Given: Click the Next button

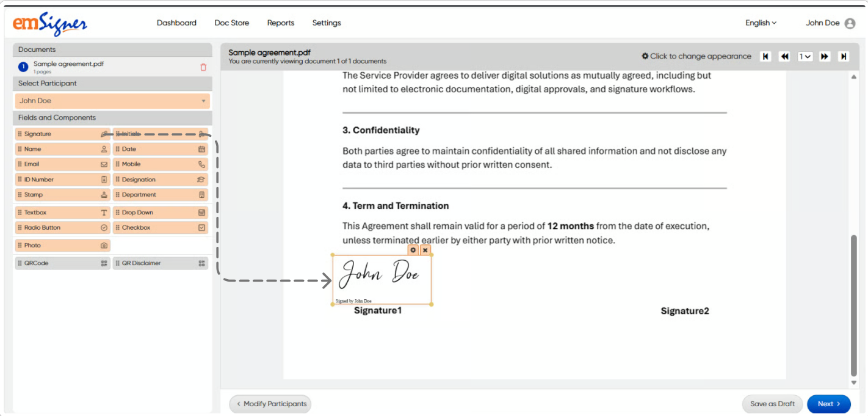Looking at the screenshot, I should pos(828,404).
